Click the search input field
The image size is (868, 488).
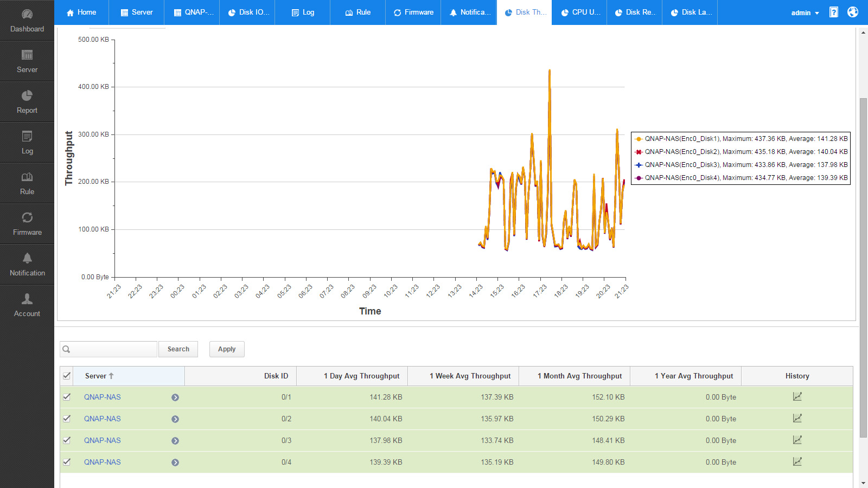point(114,349)
